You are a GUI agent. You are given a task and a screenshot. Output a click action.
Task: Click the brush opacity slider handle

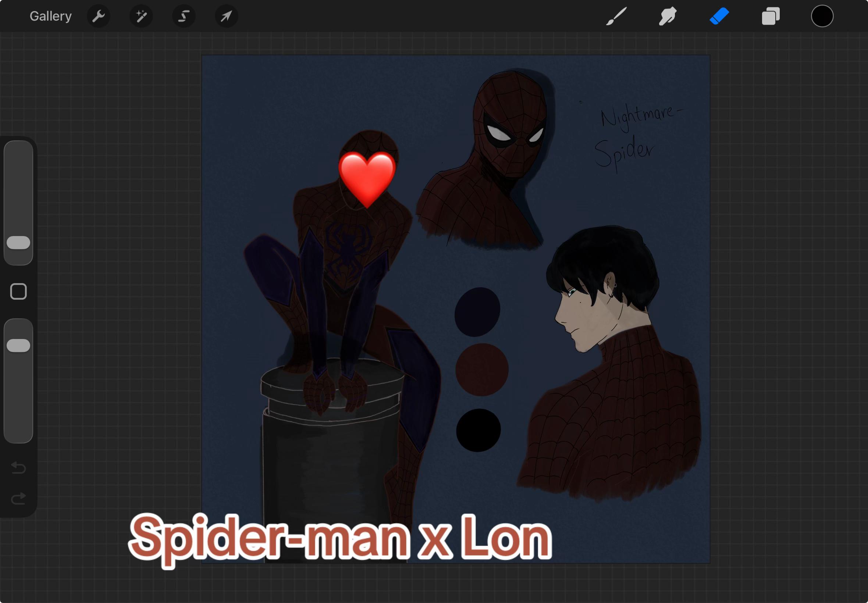pyautogui.click(x=18, y=345)
